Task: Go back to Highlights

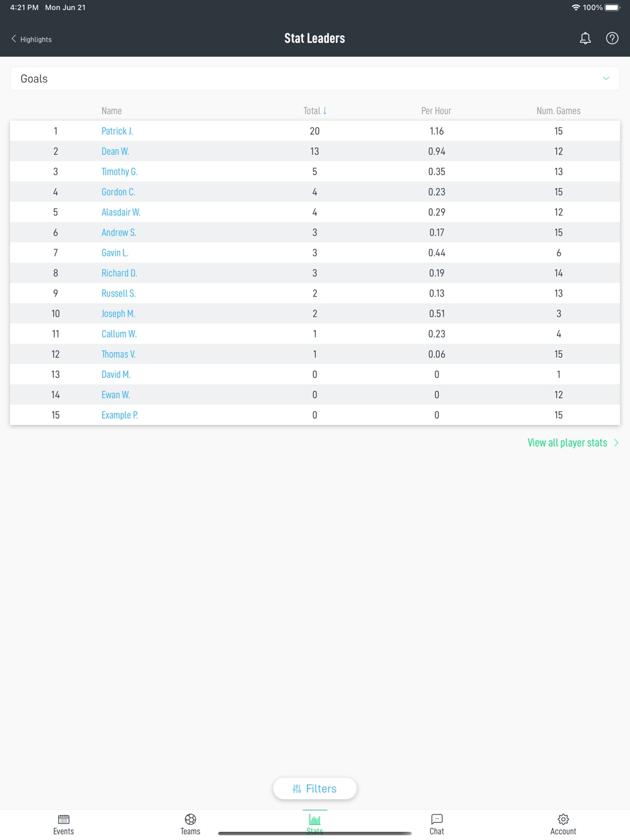Action: 31,39
